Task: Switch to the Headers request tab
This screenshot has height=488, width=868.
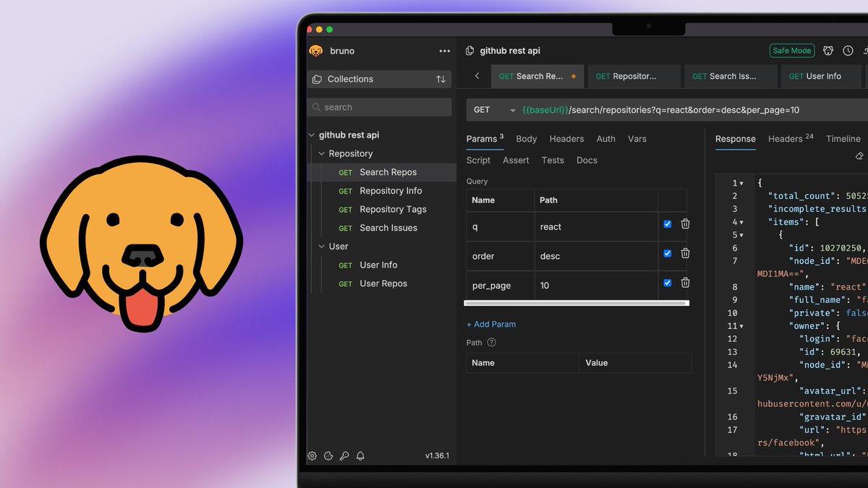Action: coord(566,139)
